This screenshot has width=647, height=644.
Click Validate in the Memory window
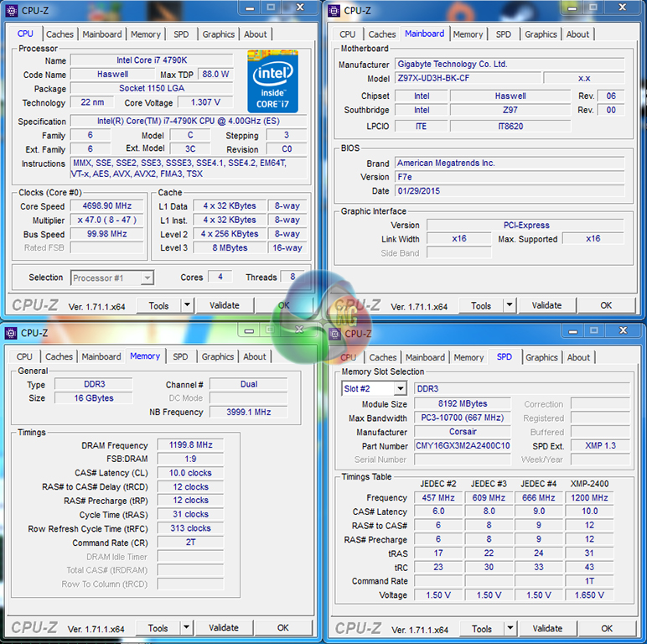[224, 628]
